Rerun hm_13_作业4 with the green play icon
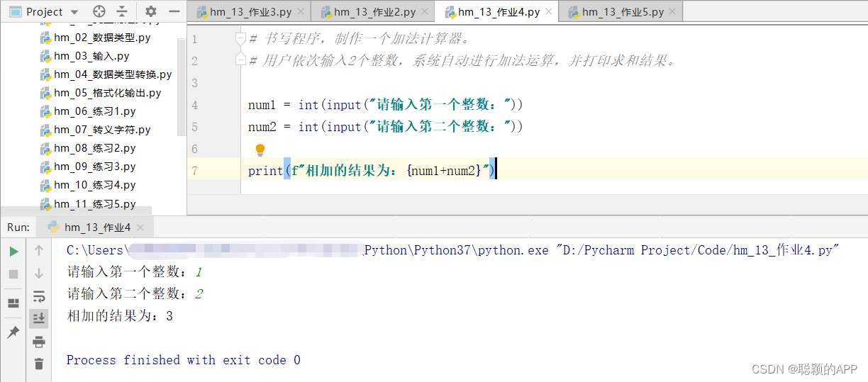Viewport: 868px width, 382px height. 13,251
